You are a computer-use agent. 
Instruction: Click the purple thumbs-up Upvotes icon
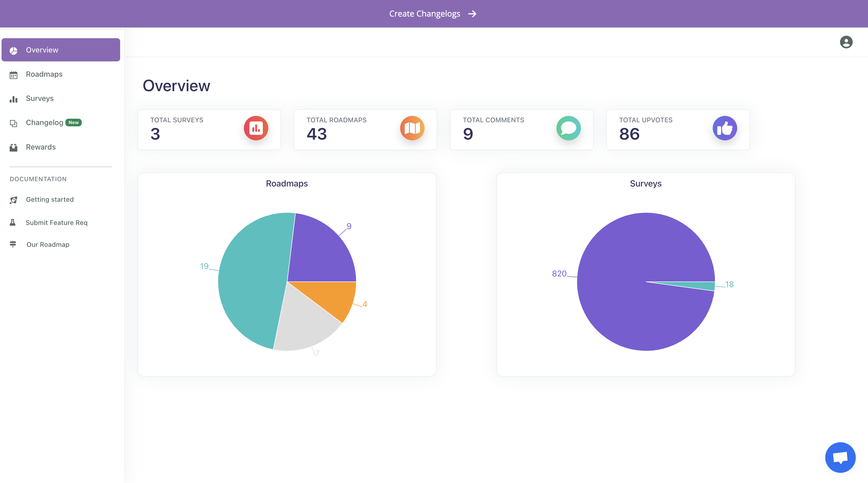(724, 128)
